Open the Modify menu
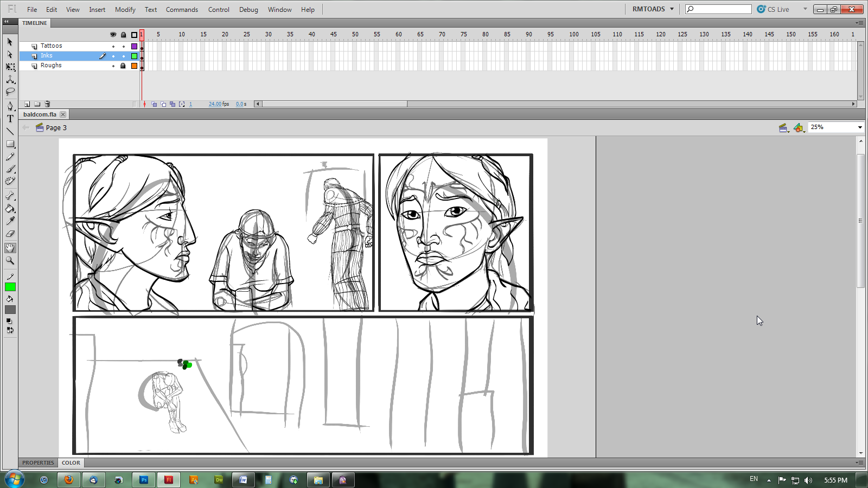 pyautogui.click(x=125, y=10)
